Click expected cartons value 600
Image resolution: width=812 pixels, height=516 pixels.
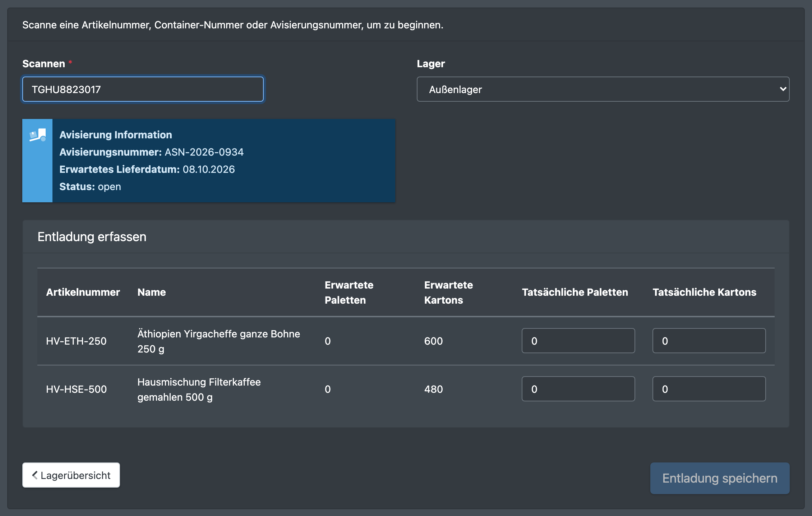coord(433,341)
